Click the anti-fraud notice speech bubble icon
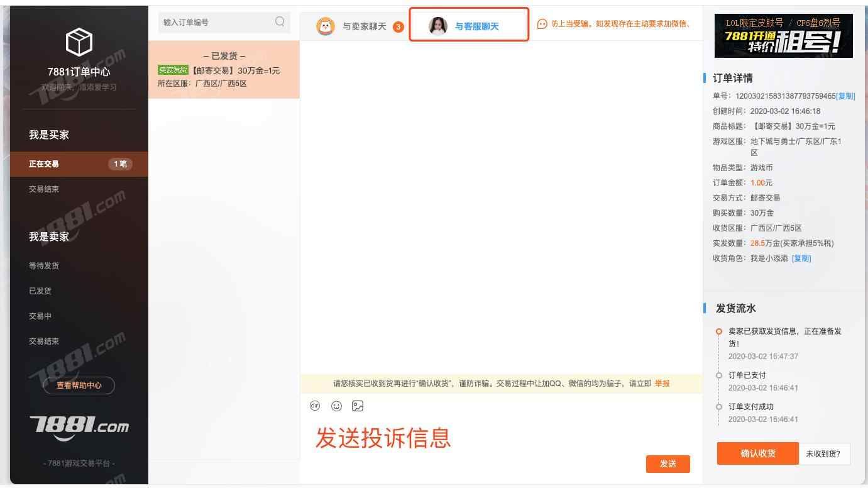 point(542,24)
